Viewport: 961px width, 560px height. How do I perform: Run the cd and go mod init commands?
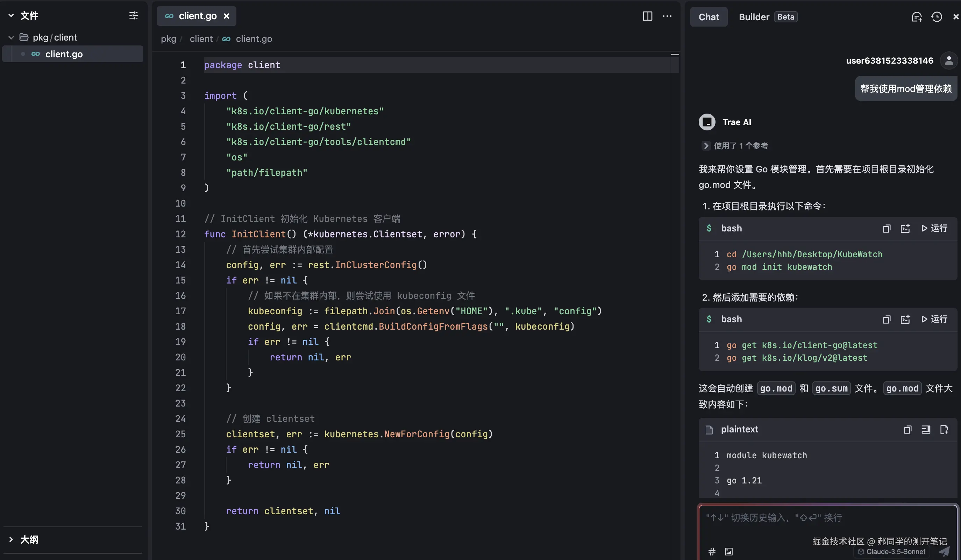pos(934,228)
